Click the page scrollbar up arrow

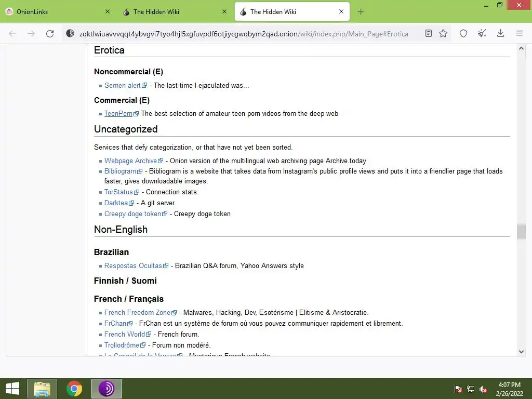521,48
